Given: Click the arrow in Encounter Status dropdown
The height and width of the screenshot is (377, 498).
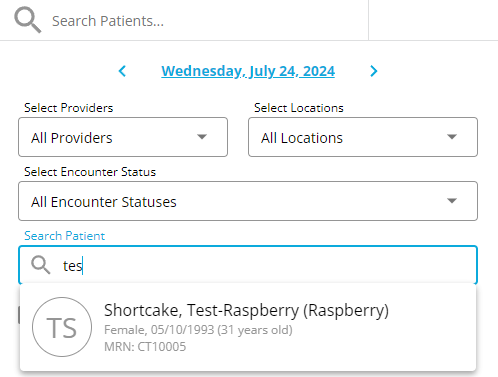Looking at the screenshot, I should pyautogui.click(x=452, y=201).
